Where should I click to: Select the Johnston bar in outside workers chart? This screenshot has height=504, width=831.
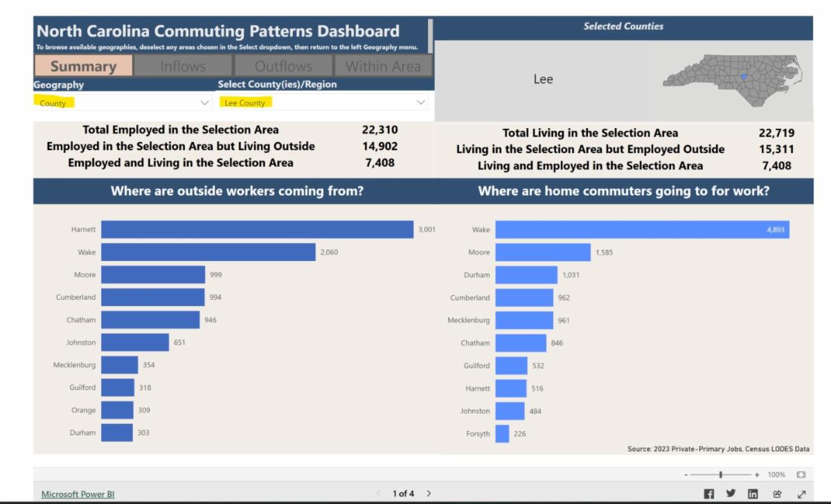pyautogui.click(x=135, y=342)
